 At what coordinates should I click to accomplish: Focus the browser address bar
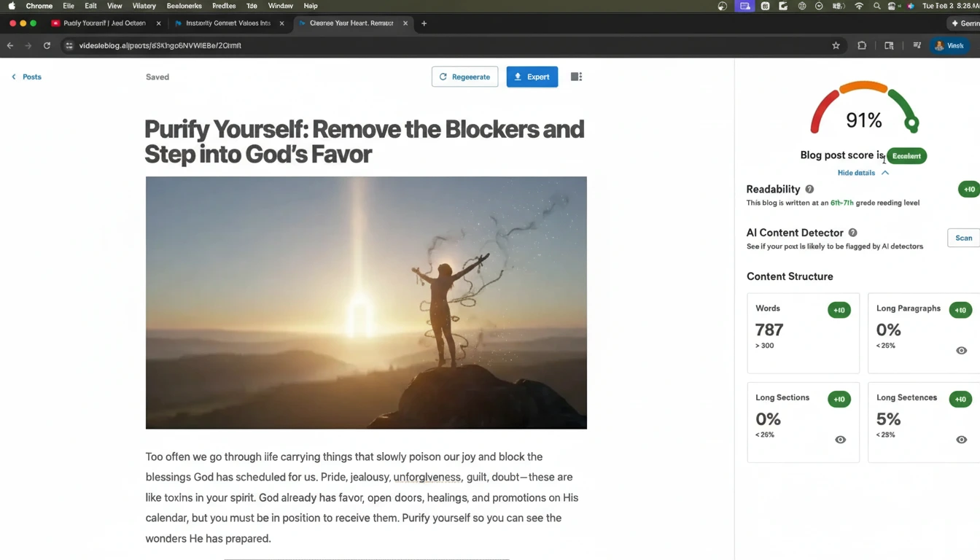(x=452, y=45)
